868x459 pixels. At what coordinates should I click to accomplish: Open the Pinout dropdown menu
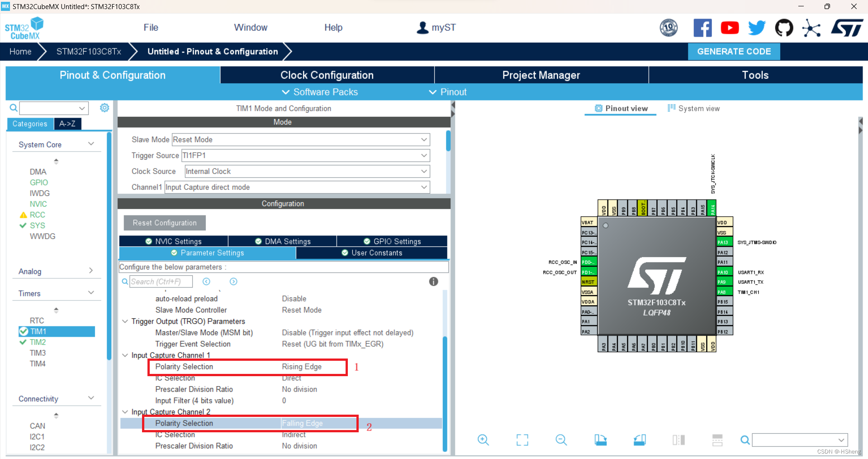[x=447, y=92]
